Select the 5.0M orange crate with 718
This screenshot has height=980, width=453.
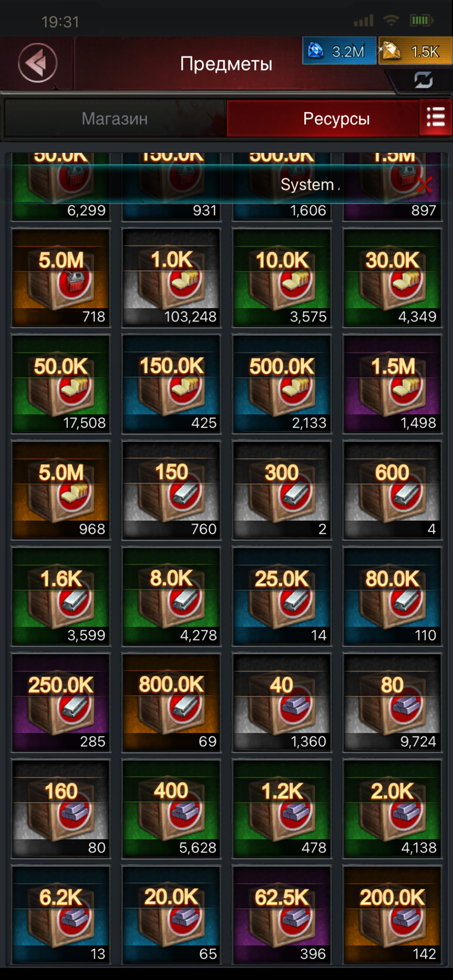point(61,278)
